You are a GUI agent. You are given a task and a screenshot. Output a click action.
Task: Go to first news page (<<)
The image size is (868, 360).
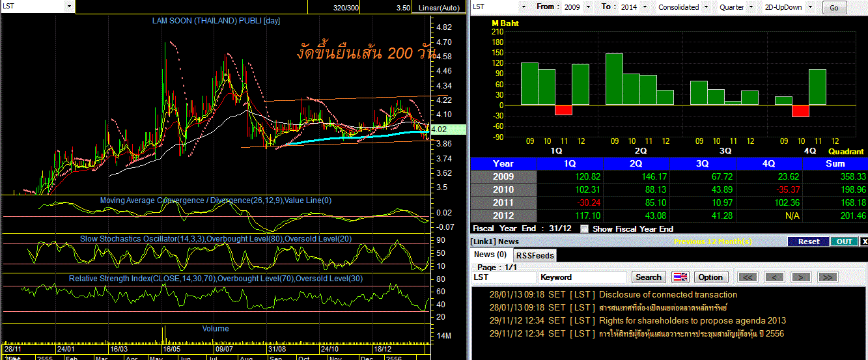coord(749,277)
